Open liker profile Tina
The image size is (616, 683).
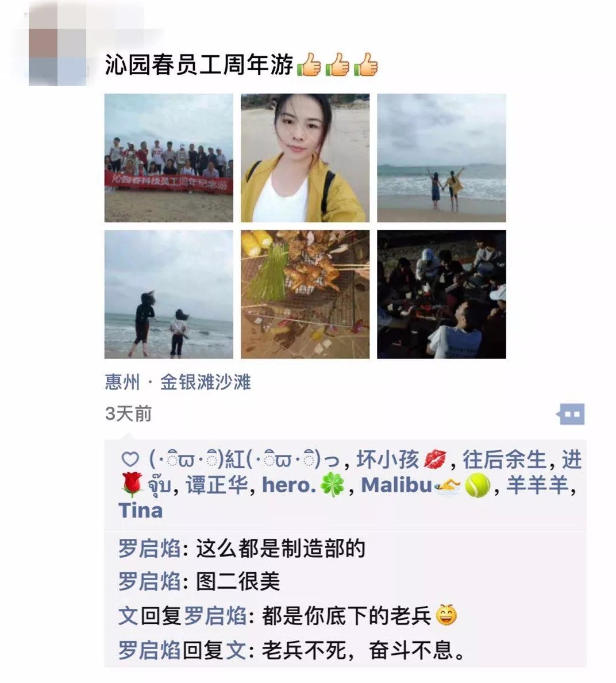tap(140, 511)
